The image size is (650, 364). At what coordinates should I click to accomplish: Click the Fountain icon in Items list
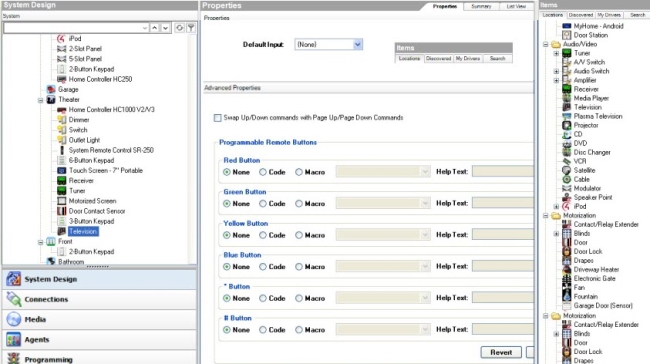(x=567, y=296)
